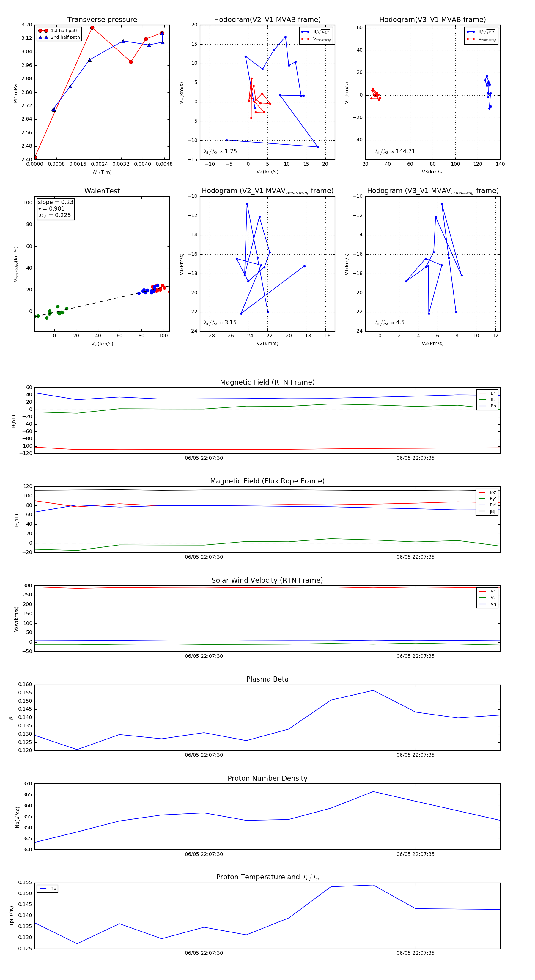Click the 'V_remaining(km/s)' y-axis label
This screenshot has width=535, height=980.
(16, 264)
